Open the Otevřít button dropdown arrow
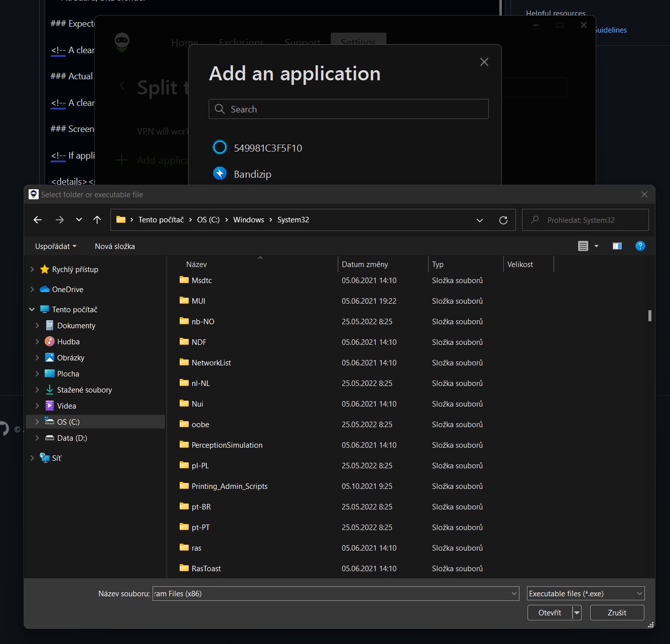The width and height of the screenshot is (670, 644). pyautogui.click(x=577, y=612)
